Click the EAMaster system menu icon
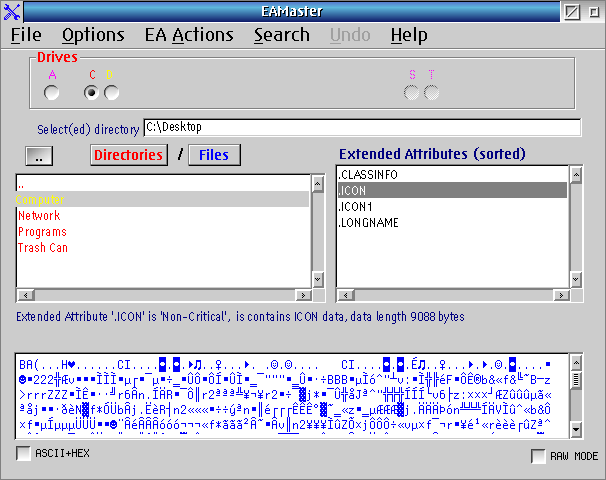The height and width of the screenshot is (480, 606). 12,12
